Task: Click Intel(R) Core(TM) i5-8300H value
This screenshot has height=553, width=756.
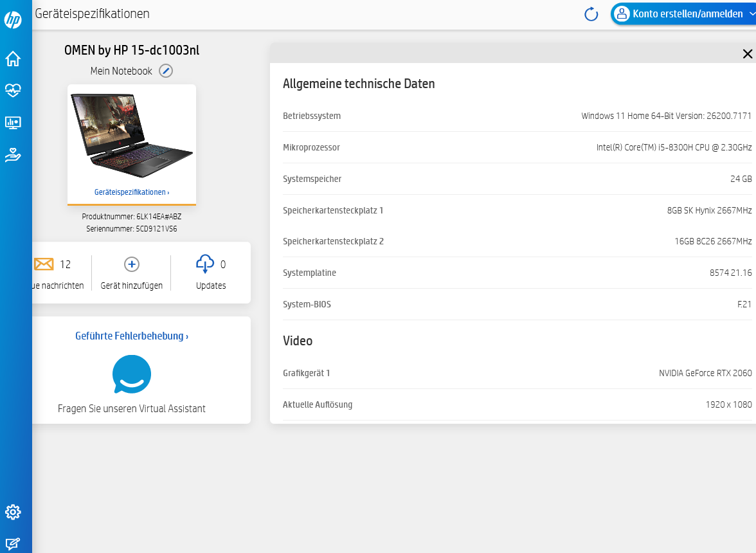Action: [x=674, y=147]
